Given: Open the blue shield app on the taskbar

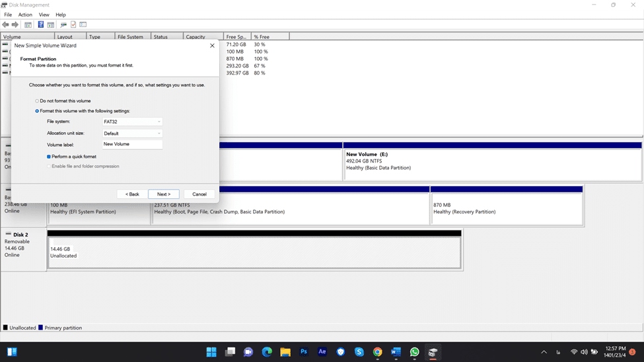Looking at the screenshot, I should click(x=340, y=351).
